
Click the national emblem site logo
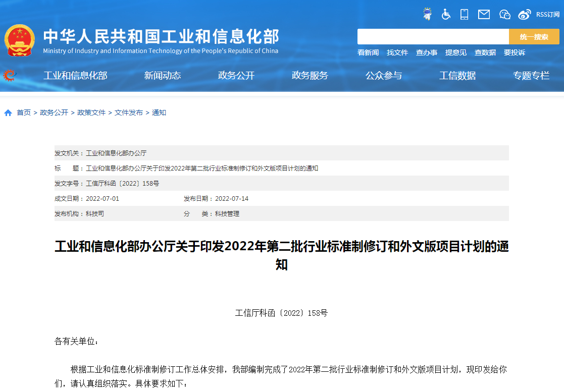coord(20,39)
